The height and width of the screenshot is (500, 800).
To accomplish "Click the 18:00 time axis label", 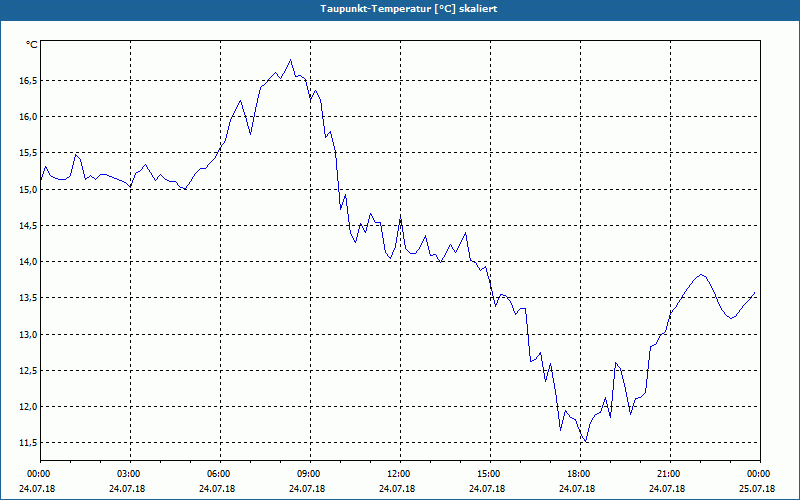I will tap(581, 474).
